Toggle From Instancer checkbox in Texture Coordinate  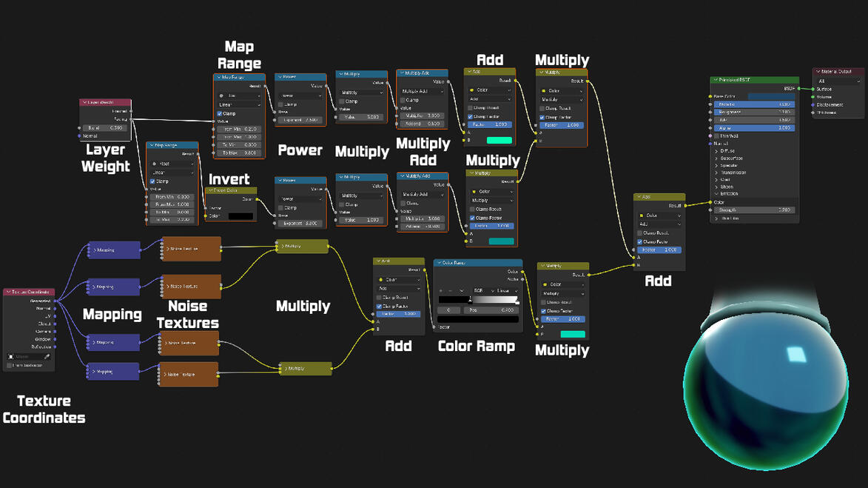[10, 365]
